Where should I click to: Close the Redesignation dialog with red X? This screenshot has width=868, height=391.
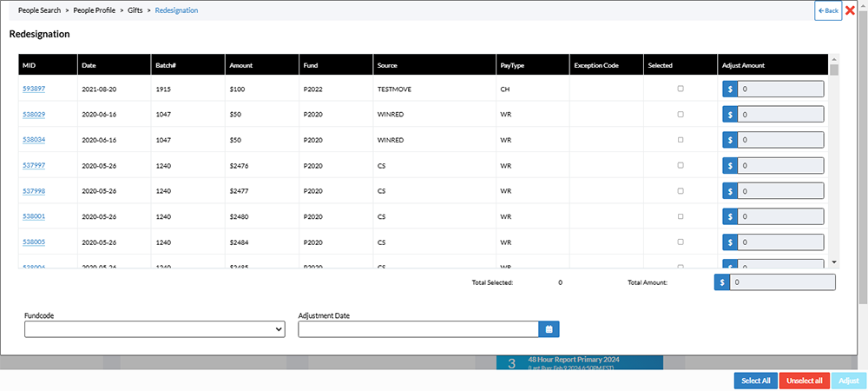tap(851, 10)
